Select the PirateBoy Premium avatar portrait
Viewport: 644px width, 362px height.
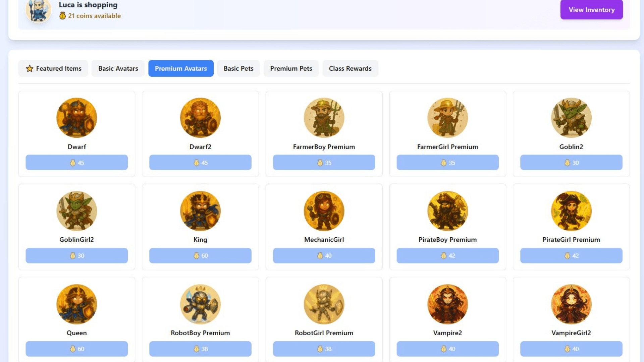pyautogui.click(x=447, y=211)
